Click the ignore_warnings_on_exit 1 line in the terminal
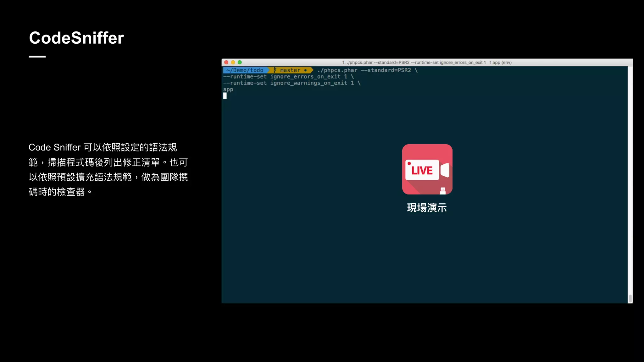This screenshot has height=362, width=644. click(x=292, y=83)
